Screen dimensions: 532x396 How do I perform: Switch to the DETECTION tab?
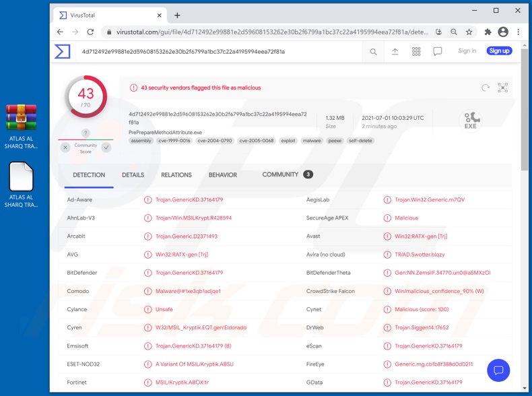pyautogui.click(x=89, y=175)
